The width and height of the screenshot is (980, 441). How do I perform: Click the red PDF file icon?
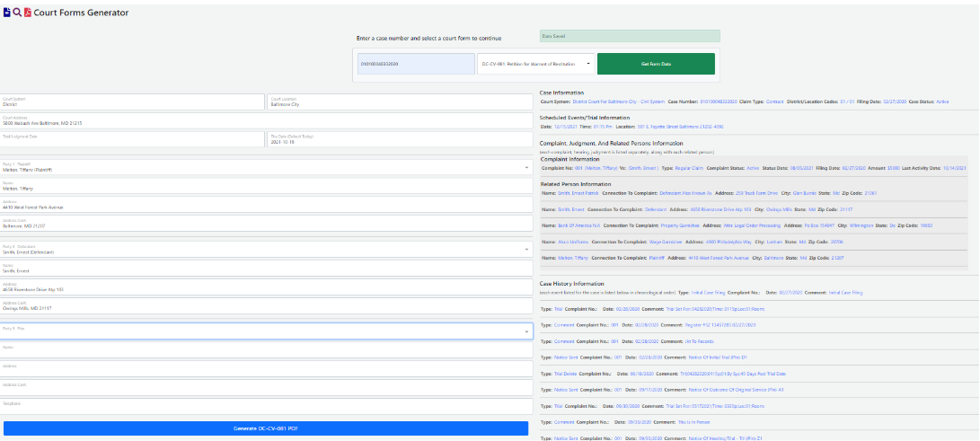(x=27, y=13)
